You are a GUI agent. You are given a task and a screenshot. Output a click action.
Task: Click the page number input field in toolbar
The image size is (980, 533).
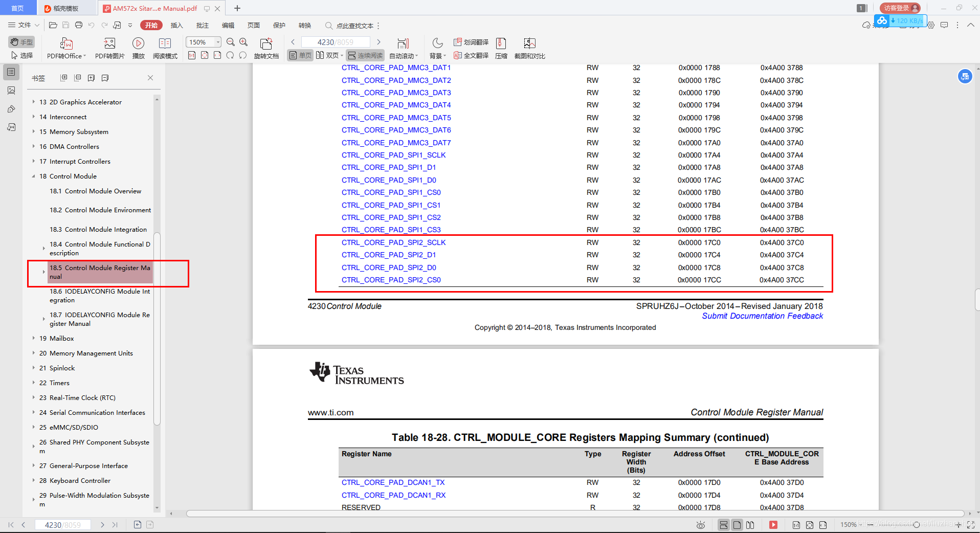point(335,42)
